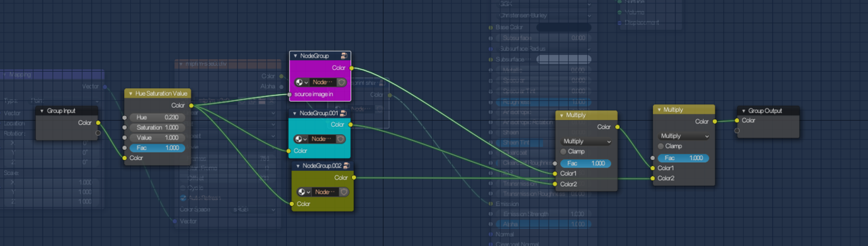Click Color2 socket of Multiply fed by NodeGroup.001
This screenshot has height=246, width=868.
[555, 184]
